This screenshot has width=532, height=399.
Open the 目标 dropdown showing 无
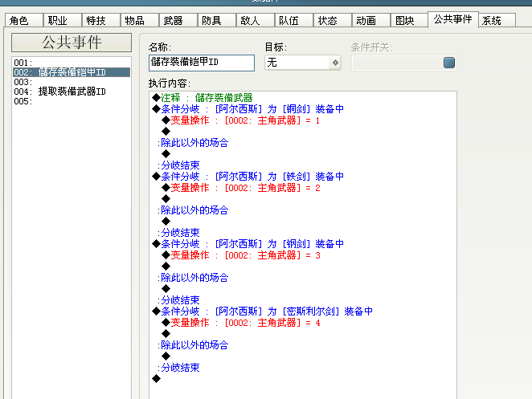tap(303, 63)
